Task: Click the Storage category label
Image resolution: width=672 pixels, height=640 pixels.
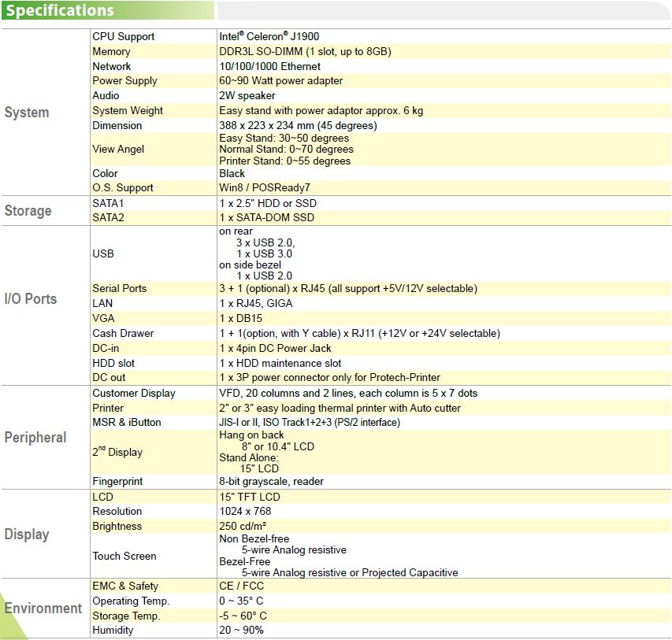Action: click(28, 211)
